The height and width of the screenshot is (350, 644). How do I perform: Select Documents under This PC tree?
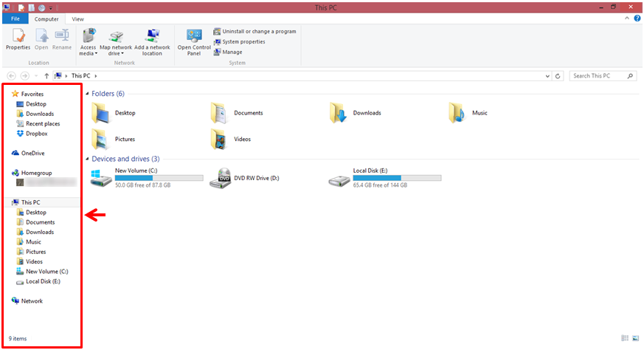[35, 222]
